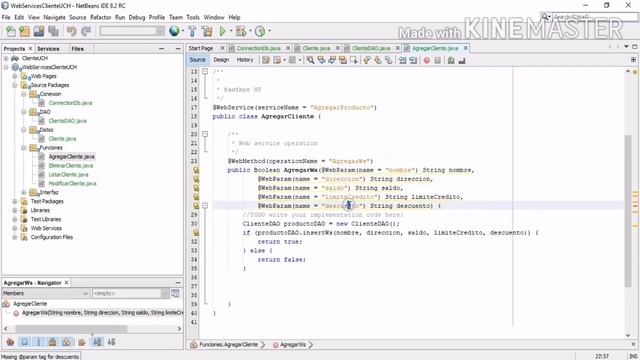This screenshot has height=360, width=640.
Task: Click the Clean and Build icon
Action: point(207,31)
